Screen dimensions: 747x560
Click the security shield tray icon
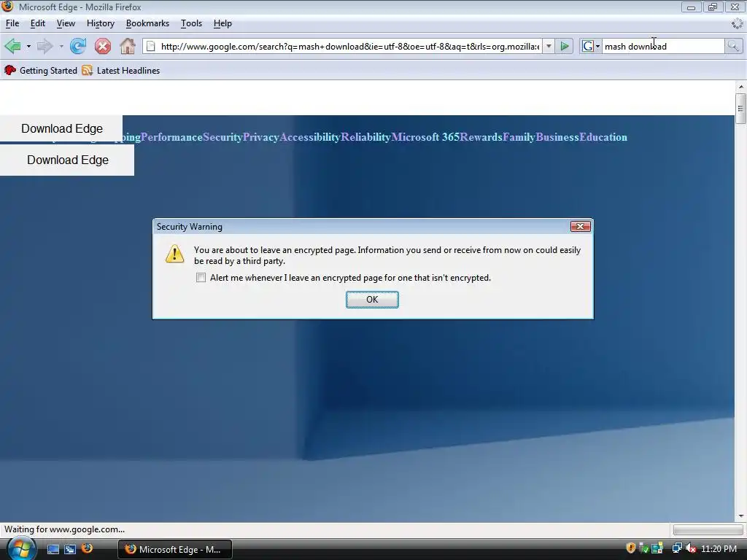631,548
